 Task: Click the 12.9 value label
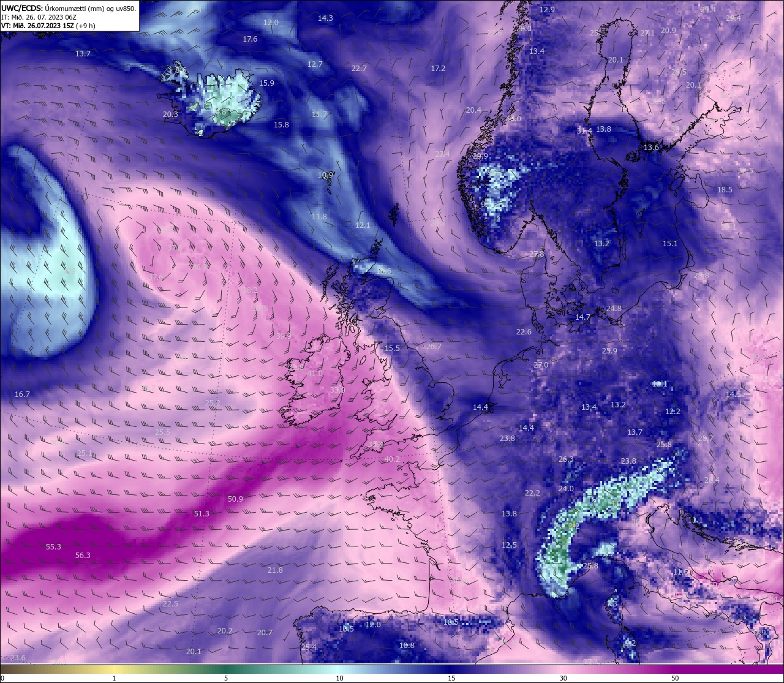pyautogui.click(x=547, y=9)
